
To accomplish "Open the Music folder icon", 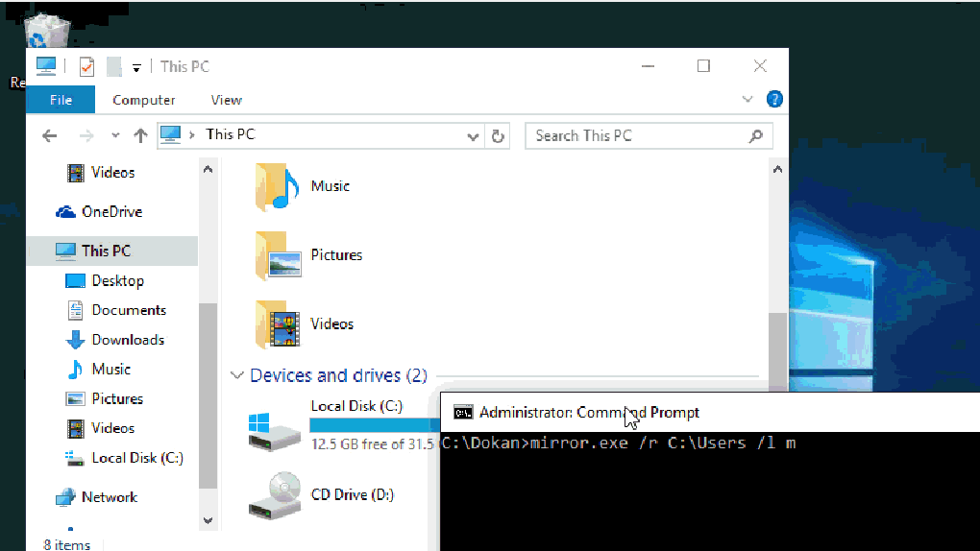I will click(277, 186).
